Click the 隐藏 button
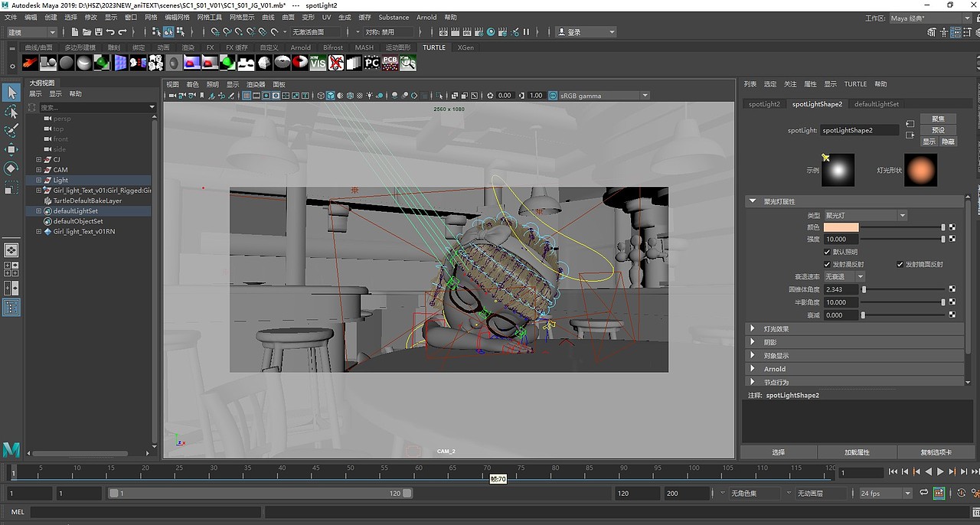 (x=948, y=142)
